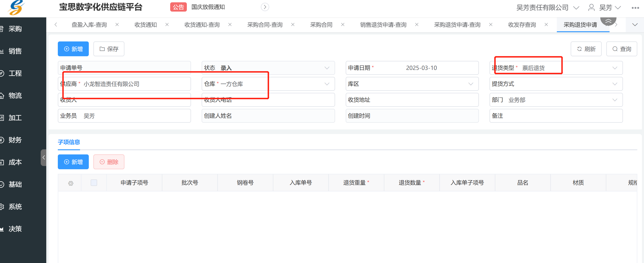Click the 备注 input field

(x=556, y=116)
